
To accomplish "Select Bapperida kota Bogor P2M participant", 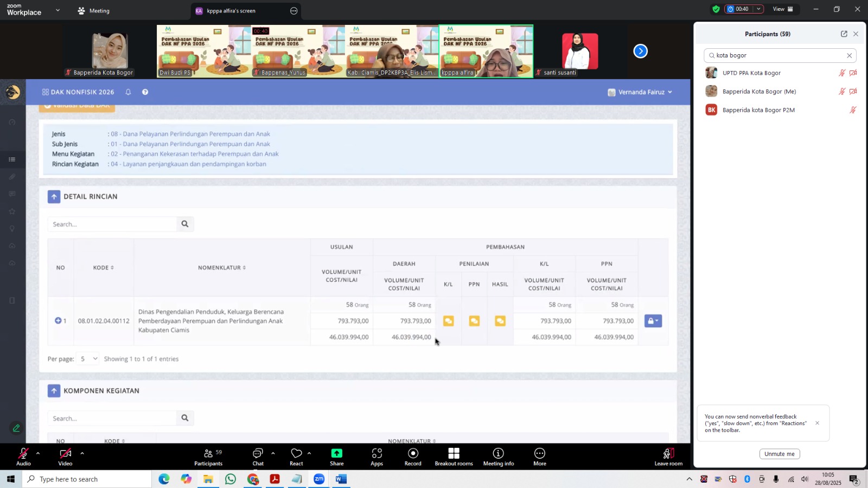I will click(780, 110).
